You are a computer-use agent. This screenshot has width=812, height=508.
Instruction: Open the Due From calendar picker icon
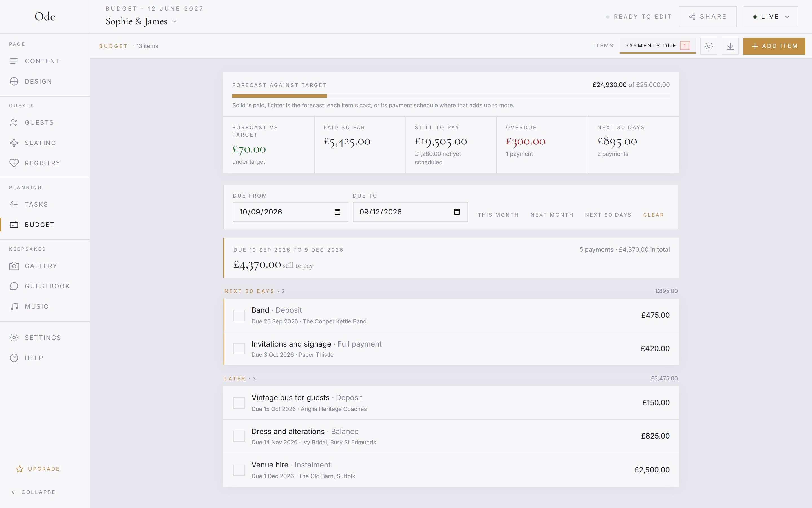(x=337, y=212)
